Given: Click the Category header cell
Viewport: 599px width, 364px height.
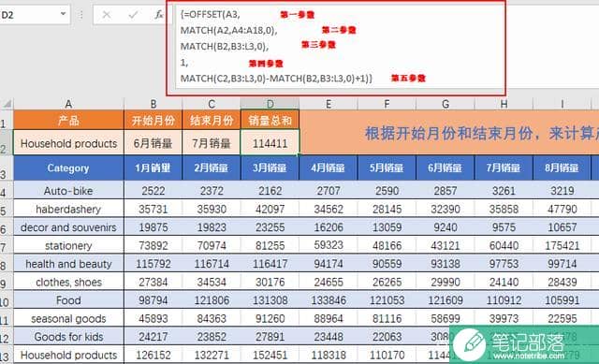Looking at the screenshot, I should (x=68, y=168).
